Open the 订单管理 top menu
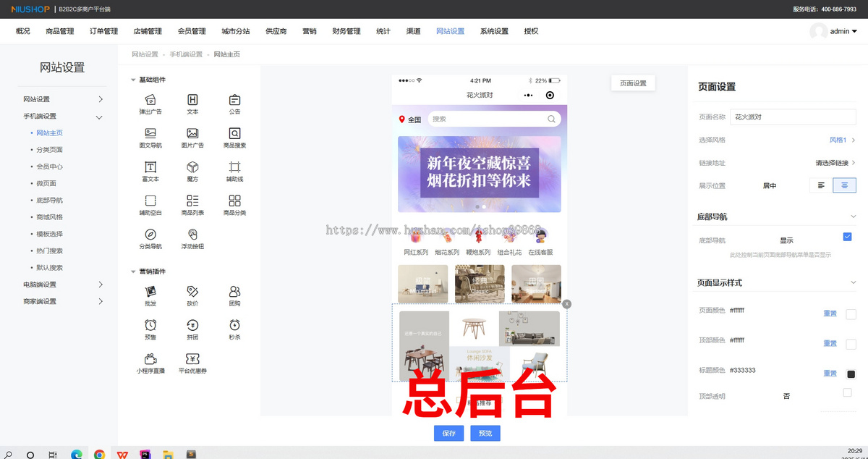 [x=104, y=31]
